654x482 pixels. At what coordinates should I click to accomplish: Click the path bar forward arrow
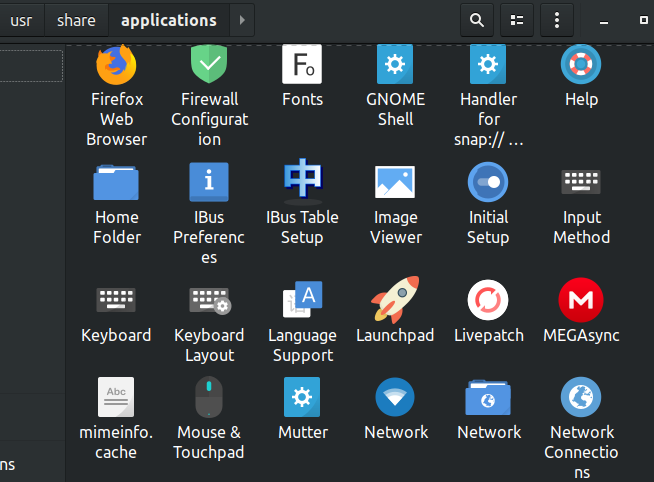[242, 20]
